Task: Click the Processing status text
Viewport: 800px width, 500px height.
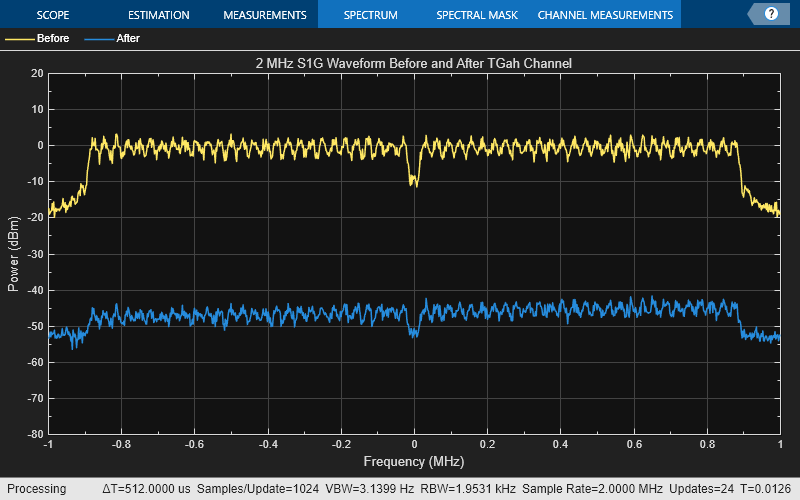Action: [x=37, y=489]
